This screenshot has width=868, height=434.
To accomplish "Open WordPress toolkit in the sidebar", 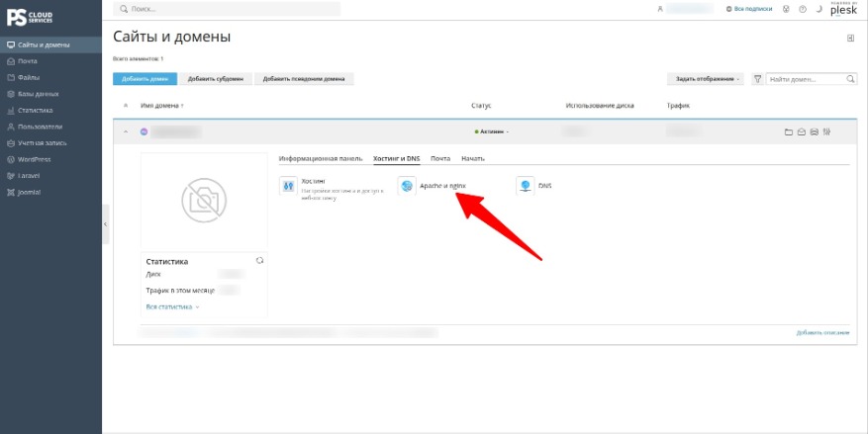I will tap(50, 159).
